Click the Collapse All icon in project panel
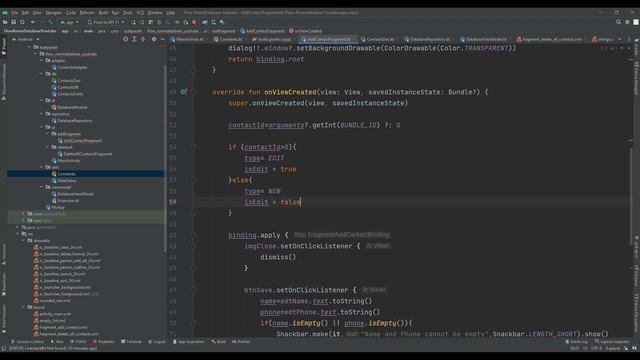 143,39
